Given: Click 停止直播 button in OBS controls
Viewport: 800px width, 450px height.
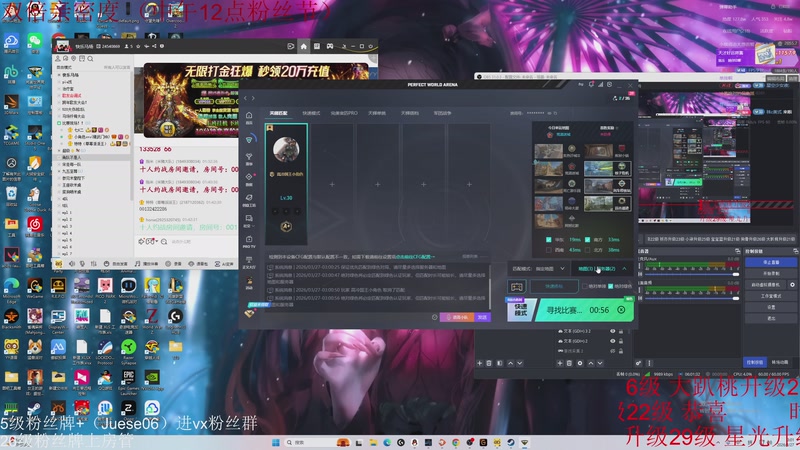Looking at the screenshot, I should point(771,262).
